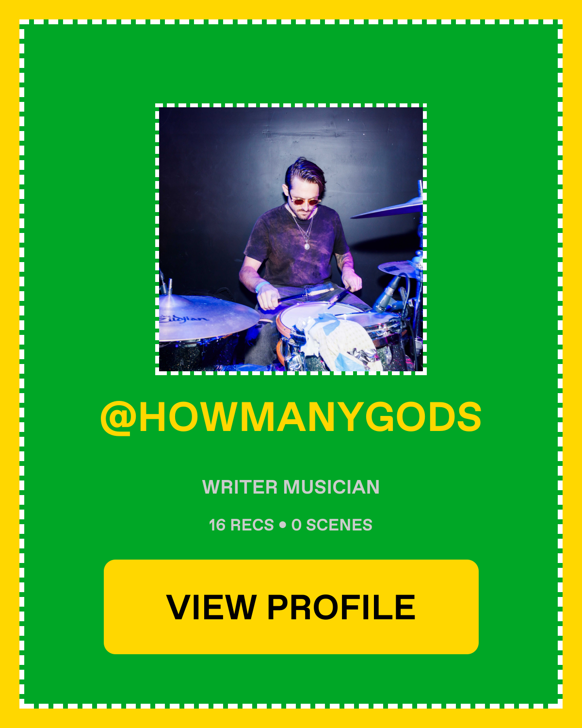Image resolution: width=582 pixels, height=728 pixels.
Task: Click the drummer's orange sunglasses
Action: point(305,201)
